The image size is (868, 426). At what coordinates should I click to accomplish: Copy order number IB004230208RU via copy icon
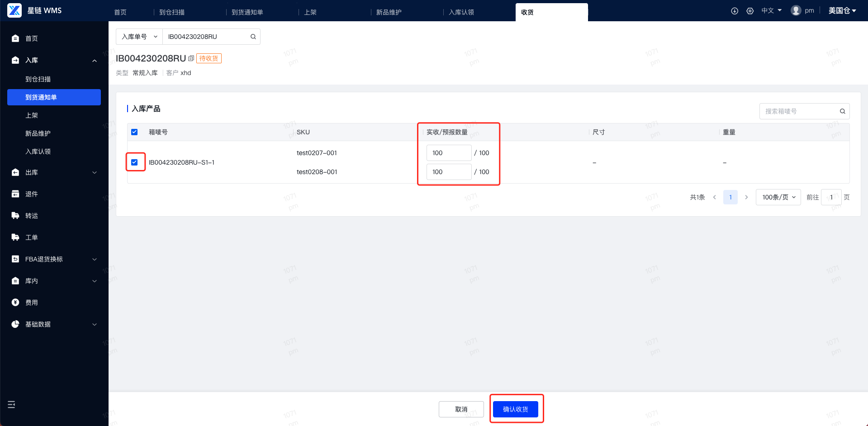click(x=191, y=58)
